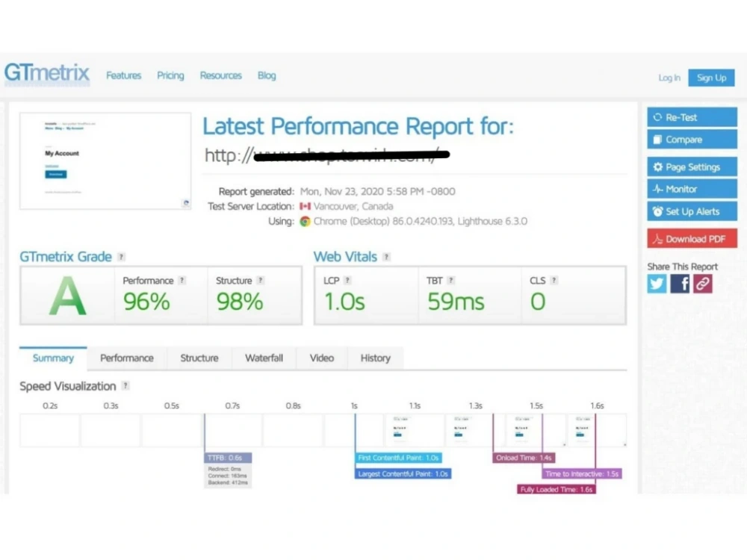The height and width of the screenshot is (560, 747).
Task: Open help icon beside Structure score
Action: tap(261, 281)
